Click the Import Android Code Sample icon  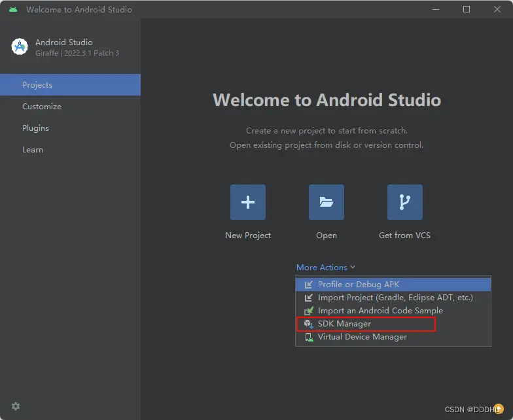click(x=309, y=311)
